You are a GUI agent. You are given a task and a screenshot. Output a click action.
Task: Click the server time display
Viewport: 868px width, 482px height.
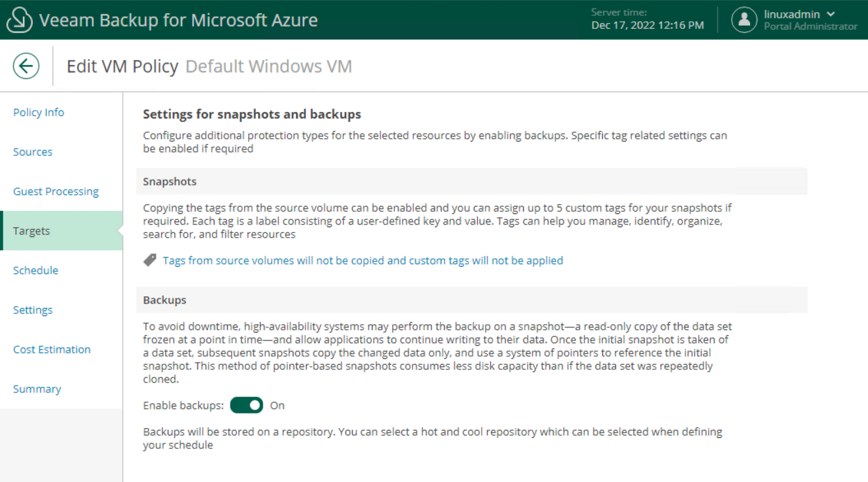click(x=648, y=20)
